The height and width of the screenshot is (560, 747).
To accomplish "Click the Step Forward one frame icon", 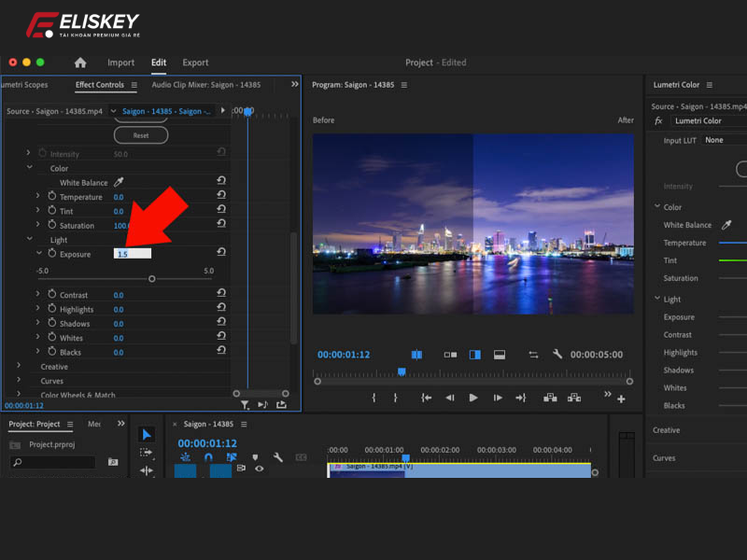I will (498, 397).
